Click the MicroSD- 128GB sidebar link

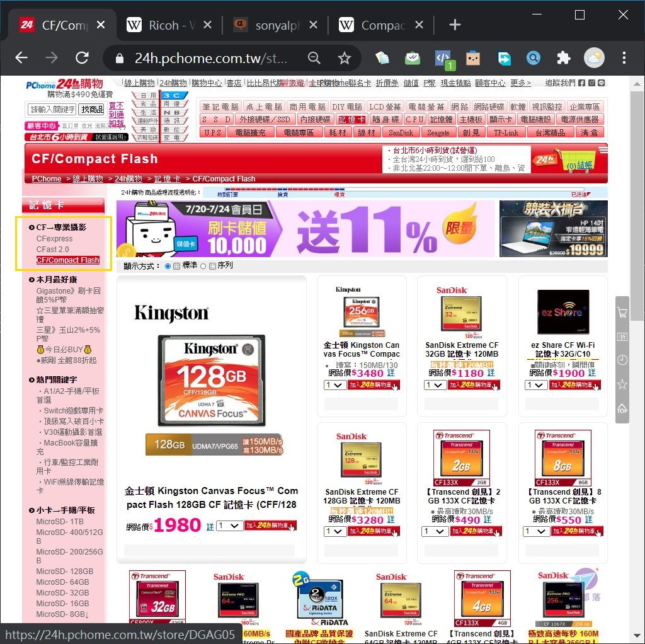pyautogui.click(x=65, y=571)
